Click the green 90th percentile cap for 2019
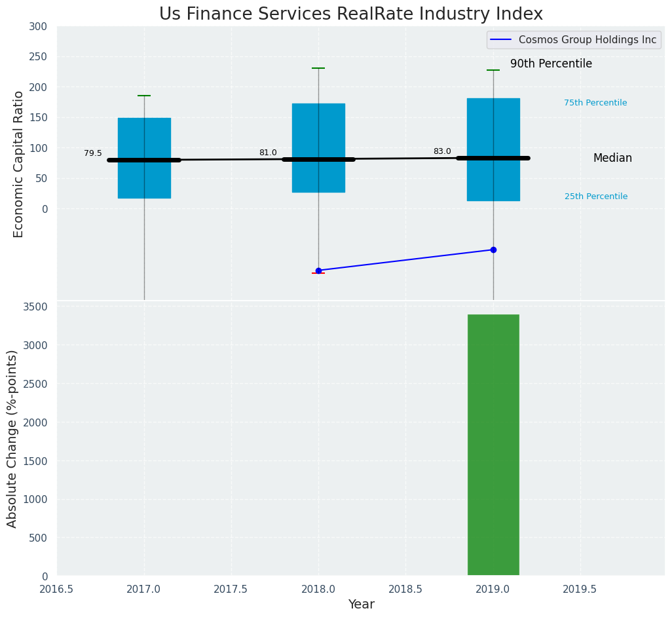 coord(493,70)
